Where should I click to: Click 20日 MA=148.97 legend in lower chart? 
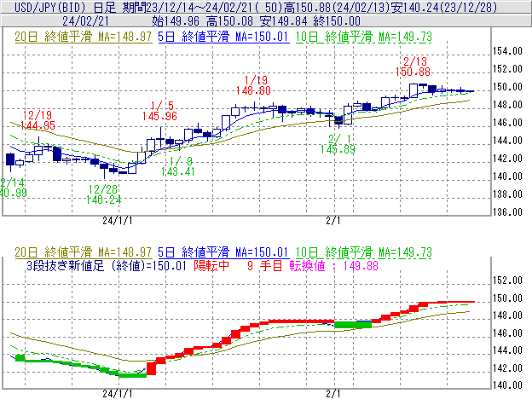click(84, 252)
